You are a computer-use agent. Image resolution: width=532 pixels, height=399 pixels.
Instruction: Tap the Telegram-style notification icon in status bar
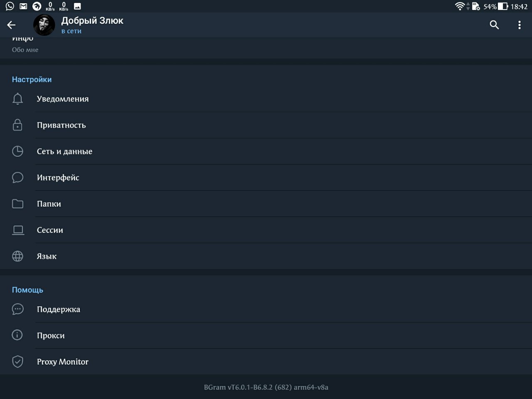pos(37,6)
